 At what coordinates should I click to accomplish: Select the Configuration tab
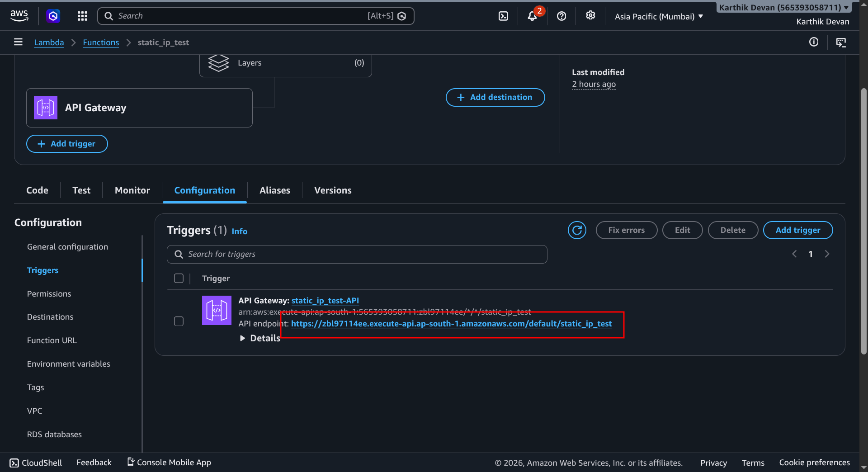pyautogui.click(x=205, y=190)
